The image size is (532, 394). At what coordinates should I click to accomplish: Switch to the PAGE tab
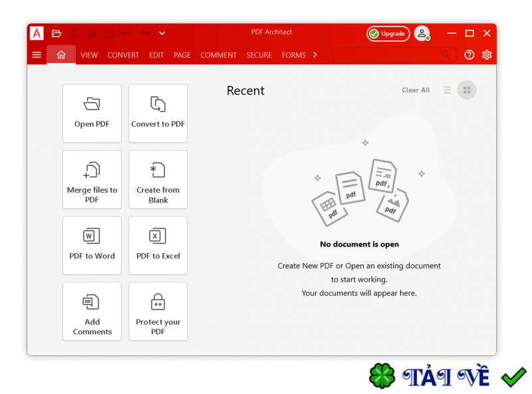coord(182,55)
